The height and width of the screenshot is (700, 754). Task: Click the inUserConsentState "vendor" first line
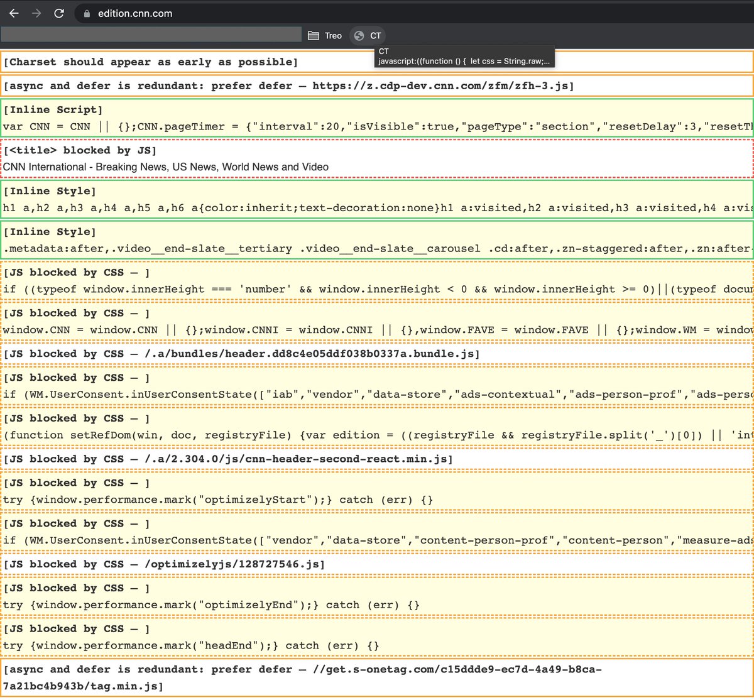pos(377,540)
